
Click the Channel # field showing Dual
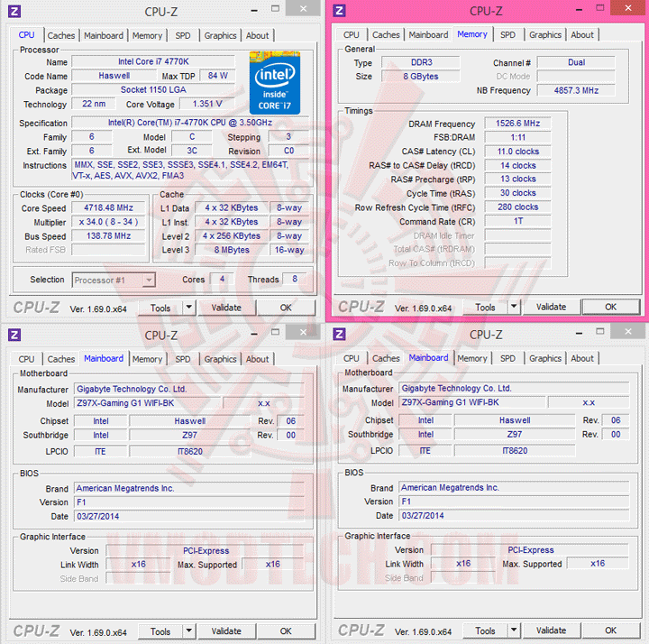pyautogui.click(x=576, y=62)
